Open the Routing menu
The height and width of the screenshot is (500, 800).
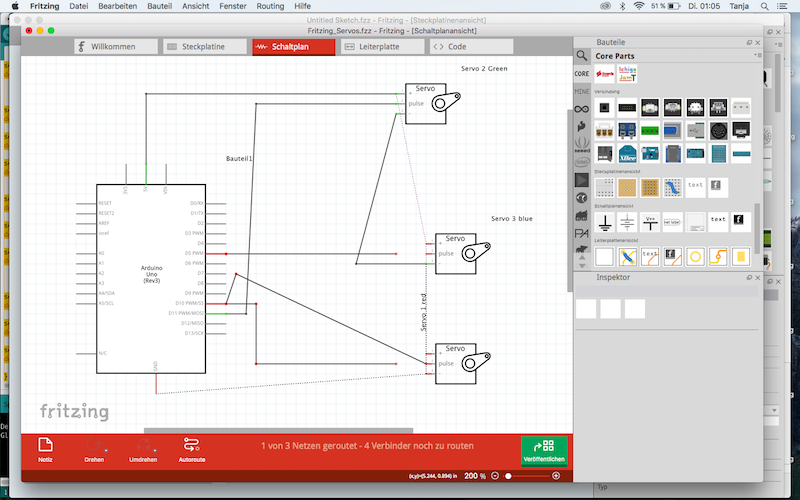tap(270, 6)
